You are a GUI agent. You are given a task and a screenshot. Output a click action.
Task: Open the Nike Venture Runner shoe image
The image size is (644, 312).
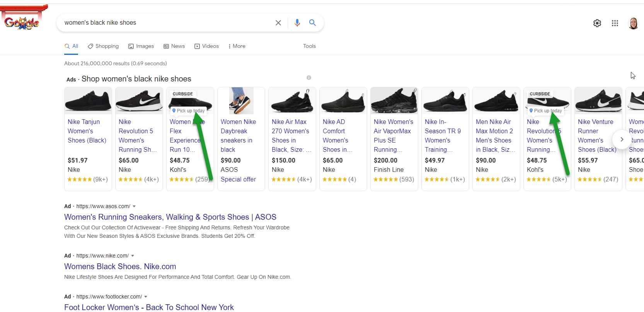click(x=598, y=101)
